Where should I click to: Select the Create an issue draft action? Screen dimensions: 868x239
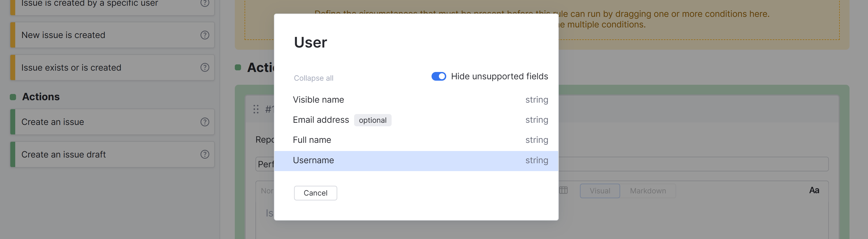[x=63, y=155]
